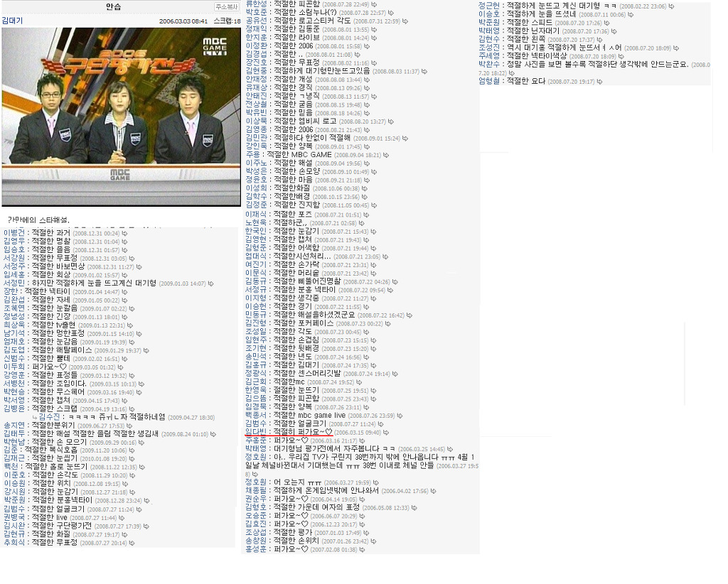Reply icon after 정근현's 2008.02.22 comment
The image size is (728, 584).
671,6
